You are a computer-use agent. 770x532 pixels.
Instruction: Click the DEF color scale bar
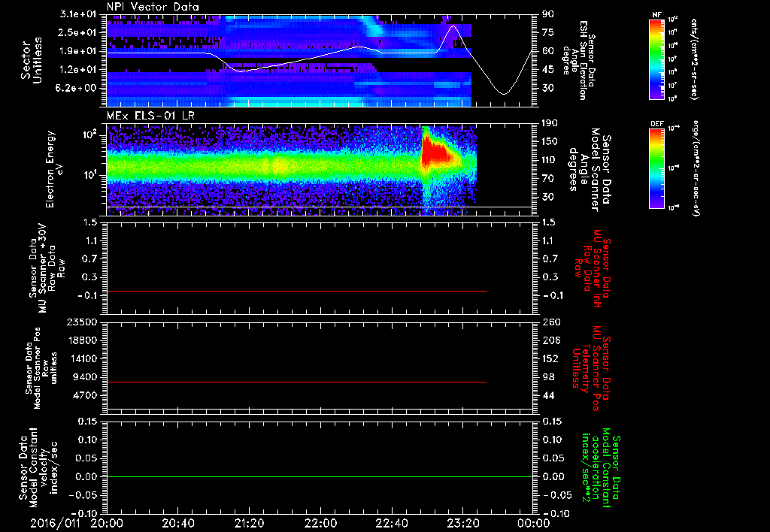[657, 168]
